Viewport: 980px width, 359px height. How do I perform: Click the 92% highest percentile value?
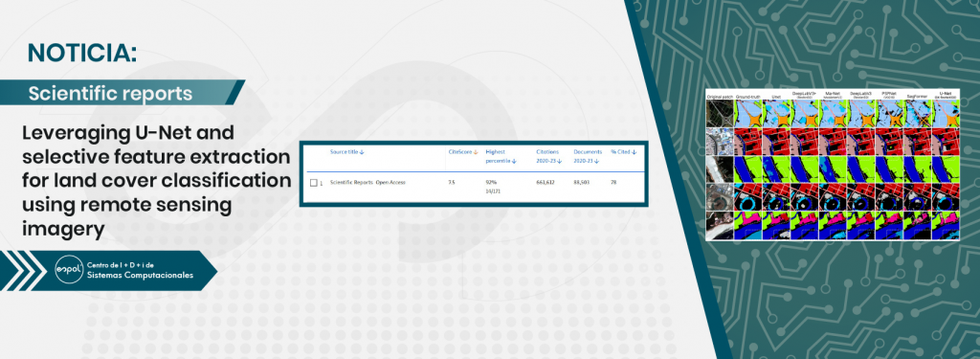(491, 182)
